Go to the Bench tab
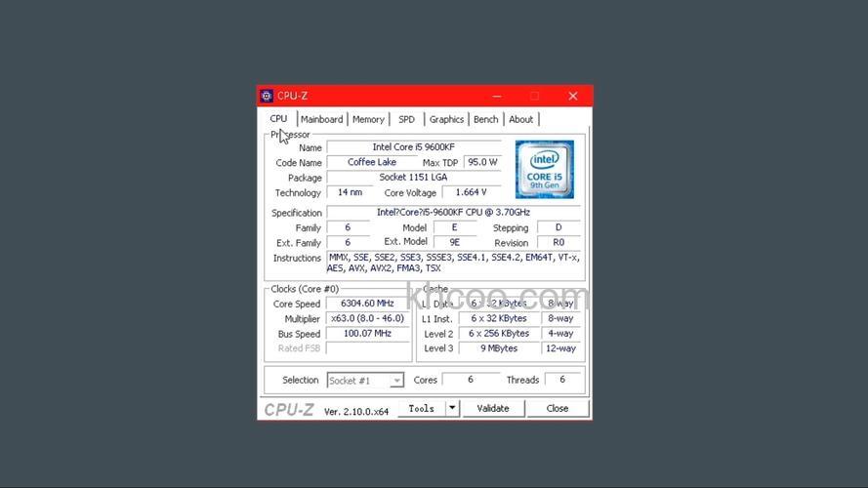Screen dimensions: 868x488 tap(485, 119)
